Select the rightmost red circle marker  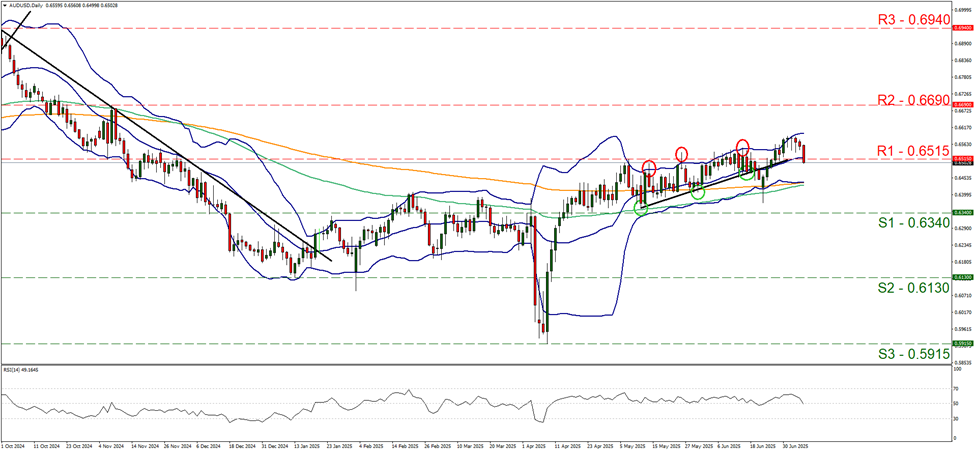click(x=743, y=147)
